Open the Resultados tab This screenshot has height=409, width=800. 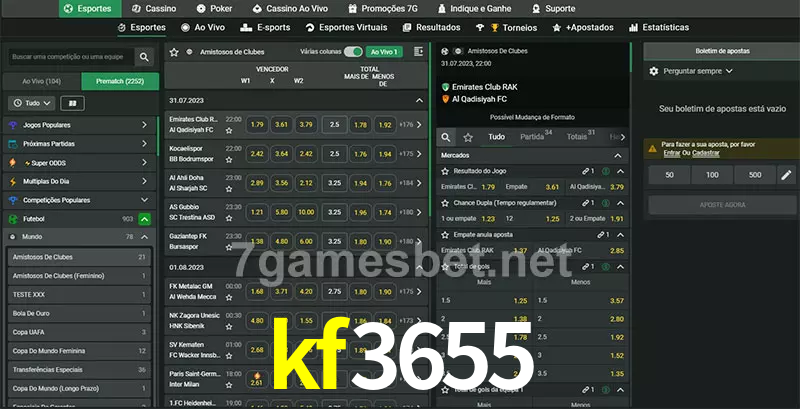point(431,28)
